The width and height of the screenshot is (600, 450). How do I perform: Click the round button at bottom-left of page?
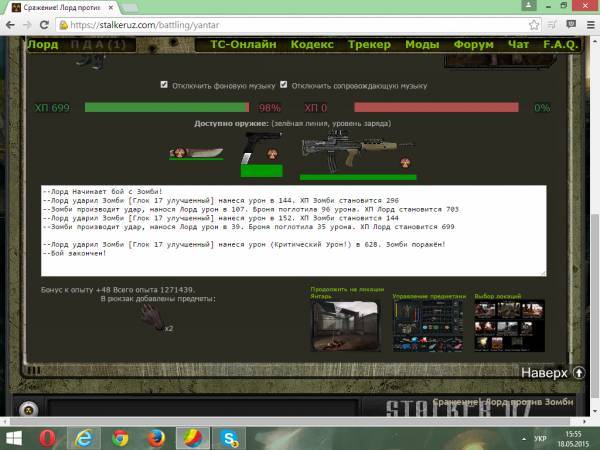pos(30,408)
